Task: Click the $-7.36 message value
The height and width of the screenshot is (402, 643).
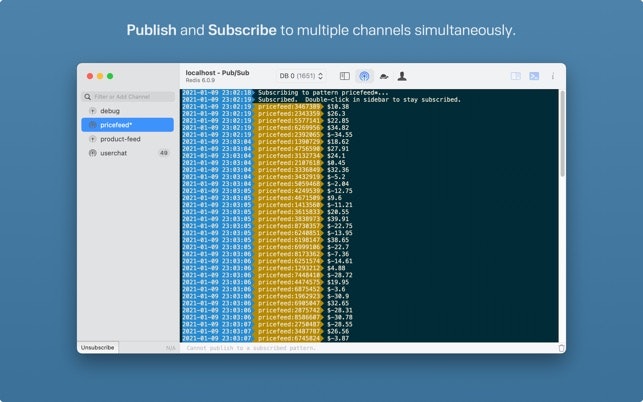Action: click(338, 254)
